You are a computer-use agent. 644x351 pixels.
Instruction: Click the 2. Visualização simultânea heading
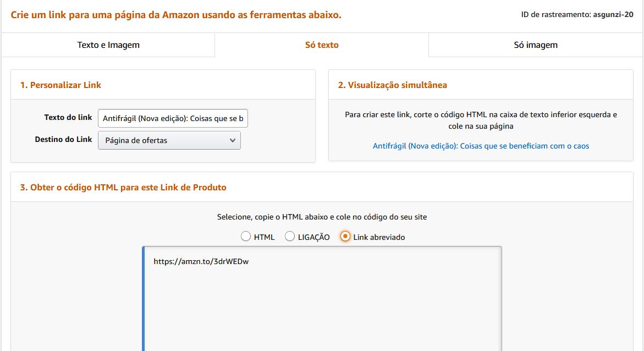pyautogui.click(x=392, y=85)
